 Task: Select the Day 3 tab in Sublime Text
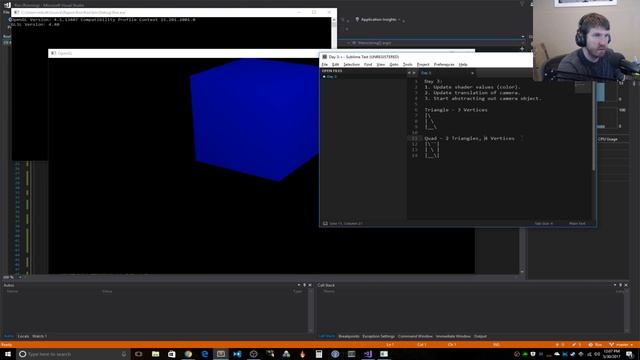click(x=447, y=73)
